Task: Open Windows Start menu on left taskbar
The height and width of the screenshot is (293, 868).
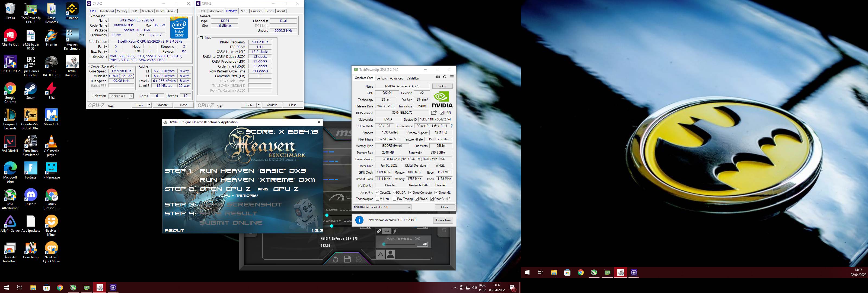Action: click(x=6, y=288)
